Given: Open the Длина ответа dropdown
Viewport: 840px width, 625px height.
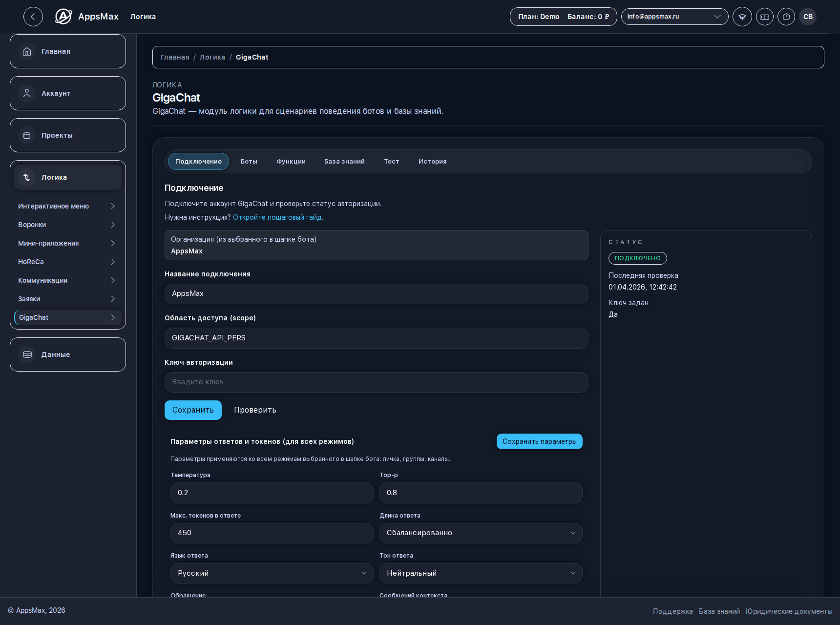Looking at the screenshot, I should tap(481, 533).
